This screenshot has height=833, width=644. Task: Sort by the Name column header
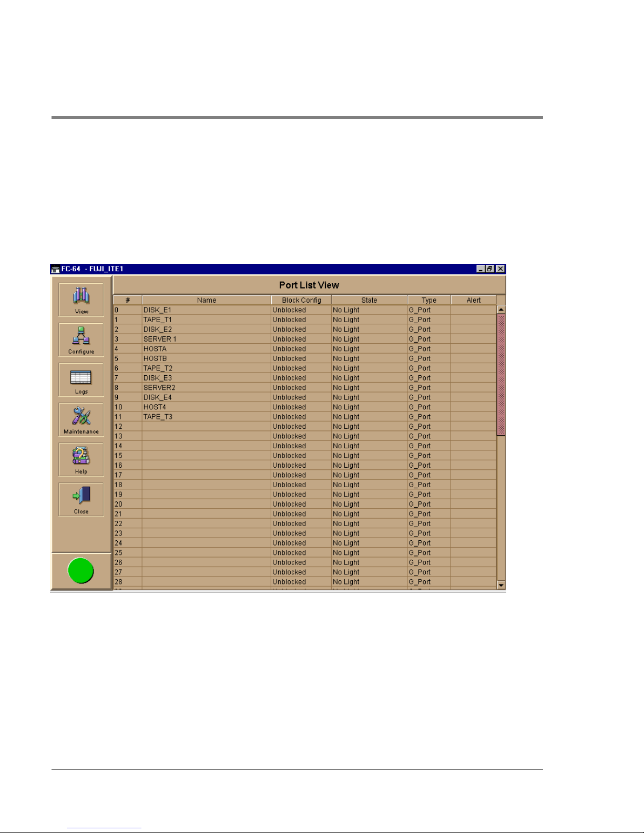point(207,300)
